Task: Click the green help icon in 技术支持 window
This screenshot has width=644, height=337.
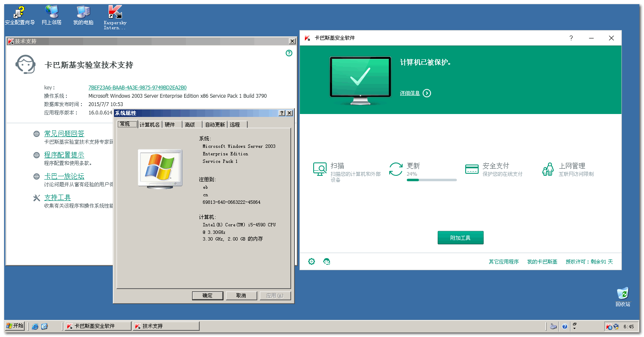Action: click(x=289, y=53)
